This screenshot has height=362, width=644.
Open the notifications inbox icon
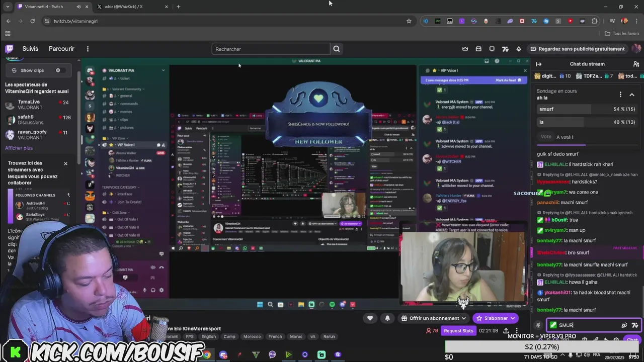(478, 49)
